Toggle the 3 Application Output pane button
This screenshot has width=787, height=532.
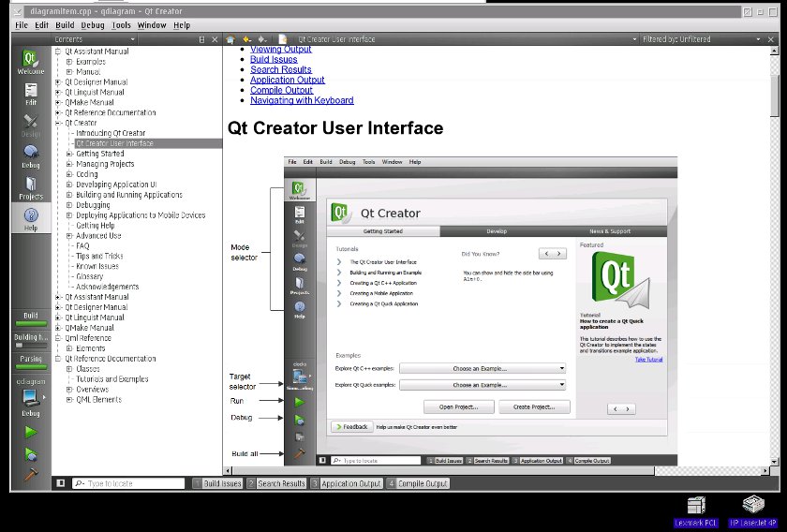tap(347, 483)
